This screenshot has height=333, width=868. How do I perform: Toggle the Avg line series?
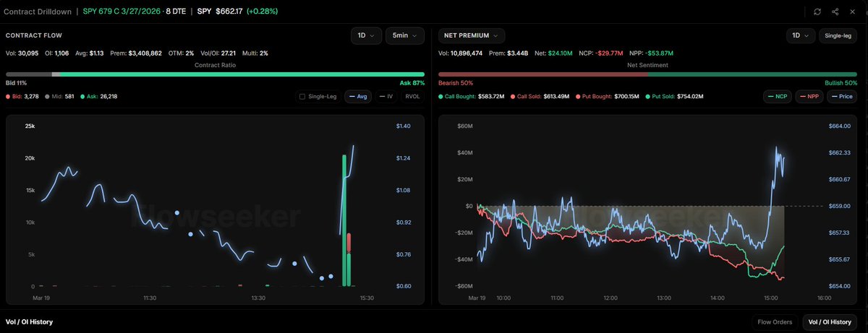coord(358,96)
